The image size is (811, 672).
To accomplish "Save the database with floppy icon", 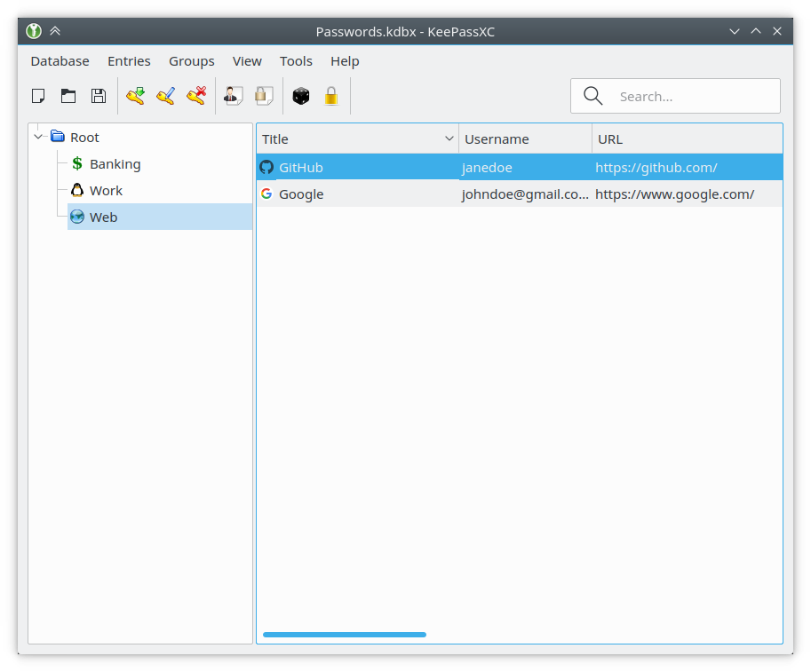I will tap(99, 96).
